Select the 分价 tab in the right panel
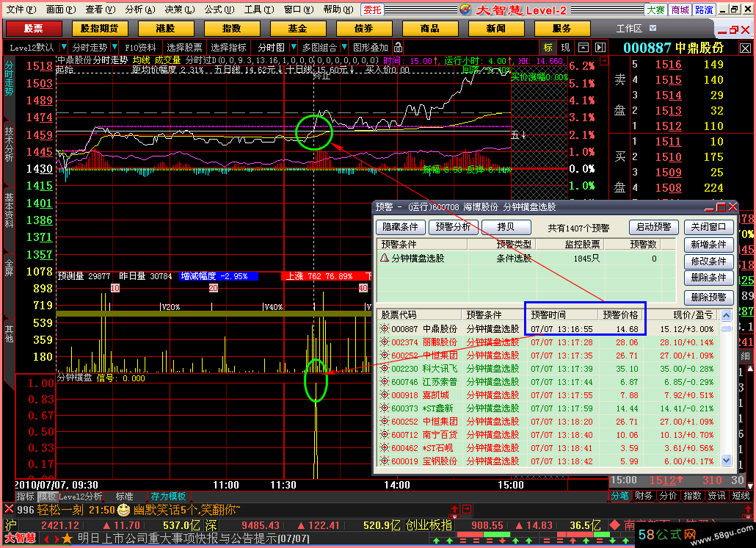Screen dimensions: 756x548 (668, 496)
